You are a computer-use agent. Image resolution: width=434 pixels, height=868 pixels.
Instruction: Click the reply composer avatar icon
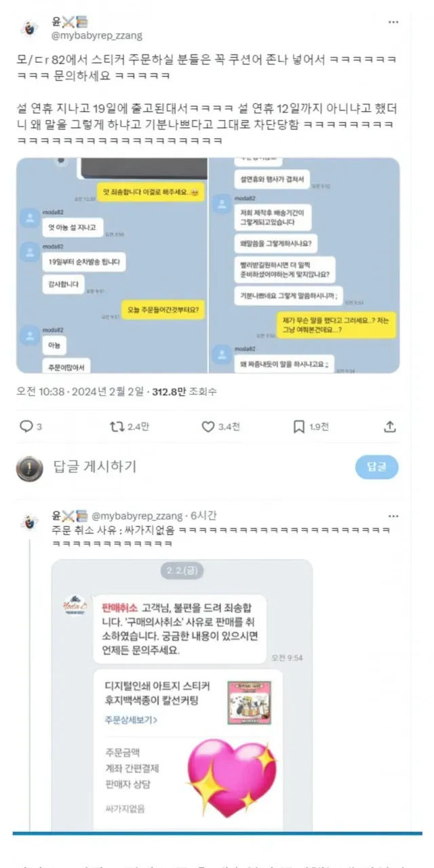tap(30, 468)
